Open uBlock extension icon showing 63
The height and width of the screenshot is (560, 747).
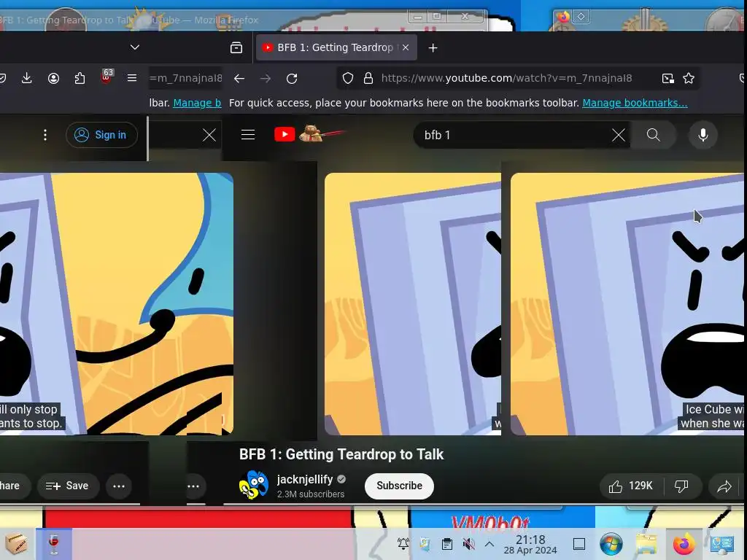(x=107, y=77)
